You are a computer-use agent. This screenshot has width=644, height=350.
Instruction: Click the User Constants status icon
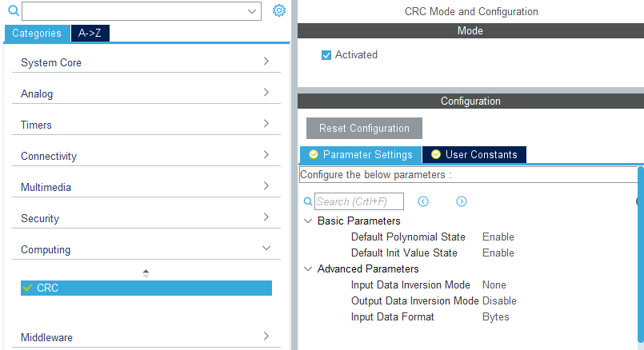pos(436,154)
